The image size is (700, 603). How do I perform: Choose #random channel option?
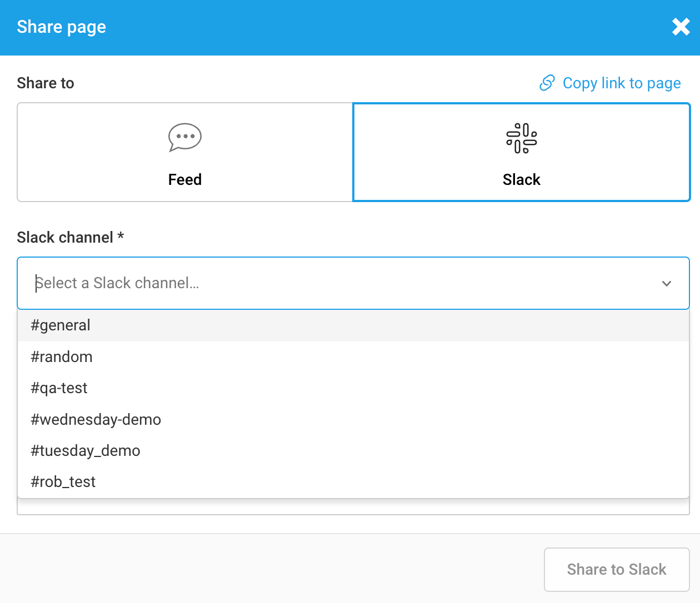[x=353, y=357]
